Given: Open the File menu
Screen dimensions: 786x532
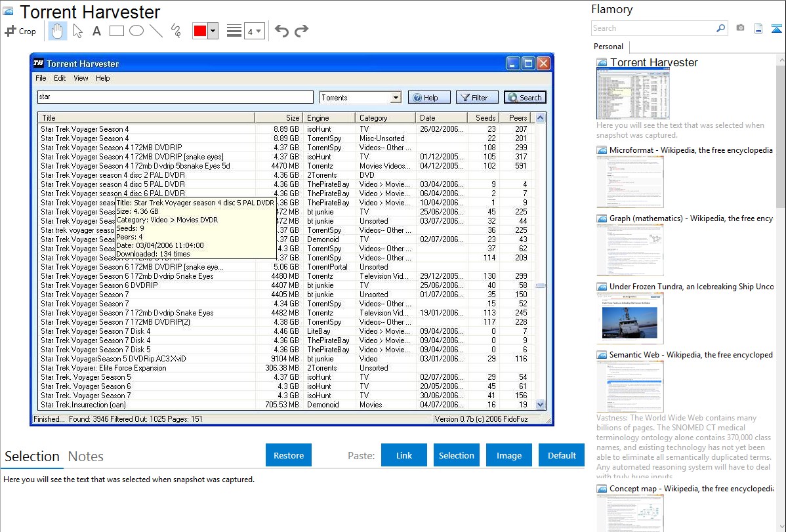Looking at the screenshot, I should [41, 78].
